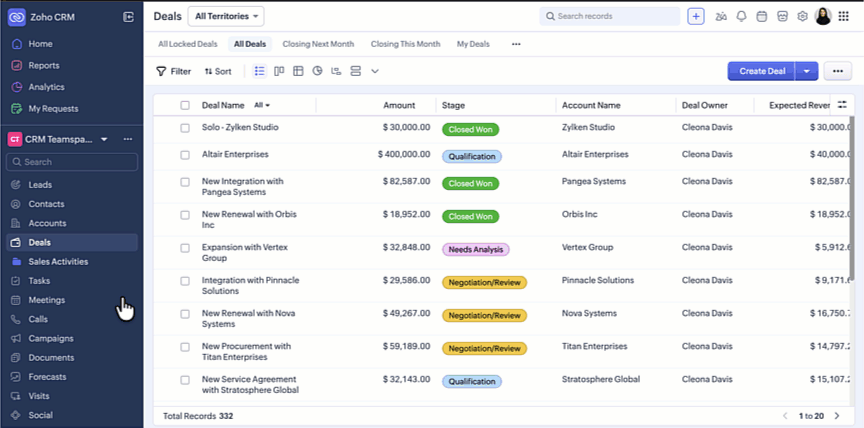Screen dimensions: 864x428
Task: Click the Sort button
Action: pyautogui.click(x=218, y=71)
